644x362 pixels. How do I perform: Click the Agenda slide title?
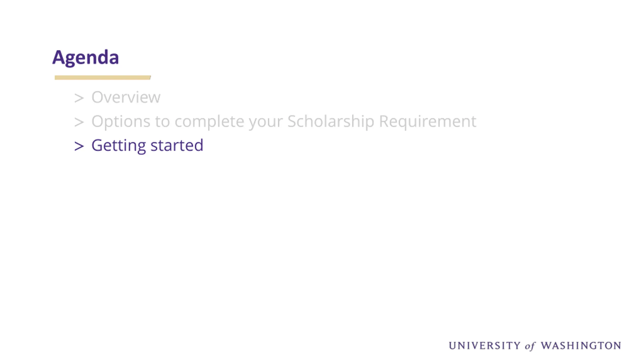pos(86,58)
